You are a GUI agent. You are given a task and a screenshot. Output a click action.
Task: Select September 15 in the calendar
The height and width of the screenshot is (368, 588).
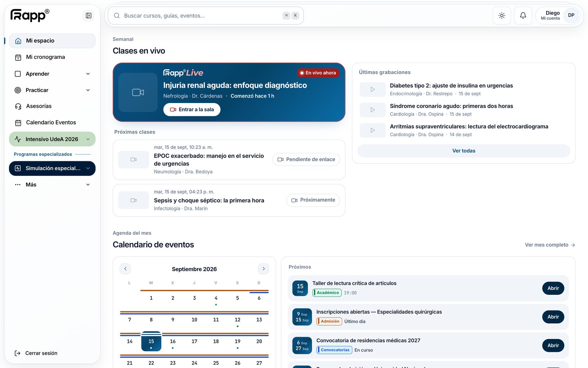[x=151, y=341]
